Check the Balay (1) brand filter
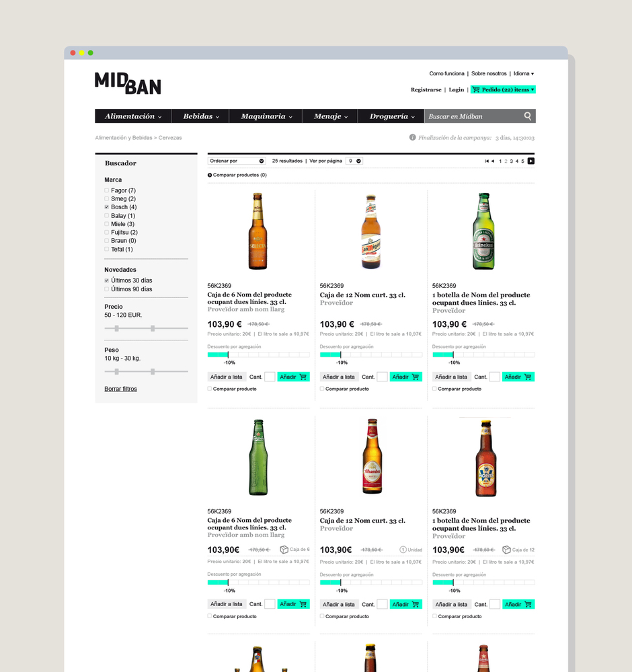This screenshot has width=632, height=672. click(107, 215)
